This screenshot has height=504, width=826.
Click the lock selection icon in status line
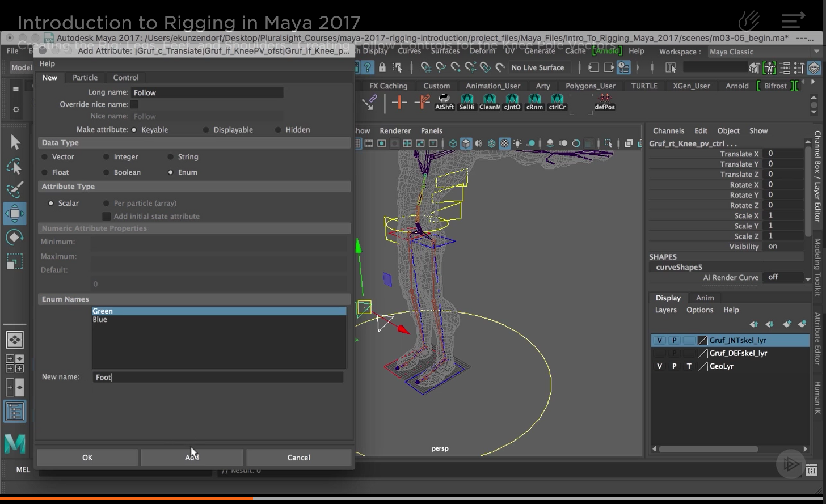(382, 67)
